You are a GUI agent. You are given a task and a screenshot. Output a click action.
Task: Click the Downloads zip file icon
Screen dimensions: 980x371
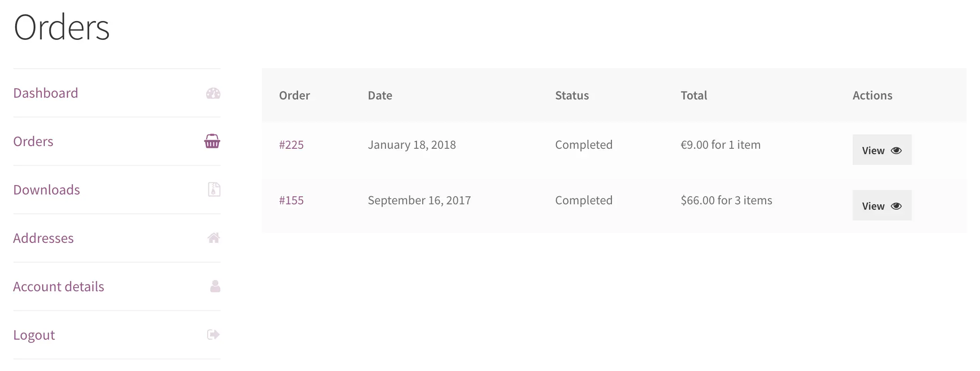coord(214,190)
